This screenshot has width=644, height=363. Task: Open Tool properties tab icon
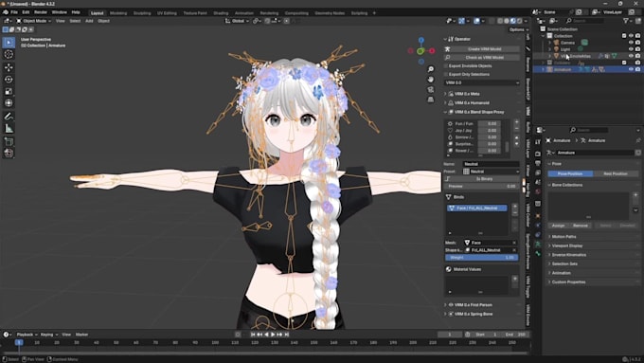538,142
